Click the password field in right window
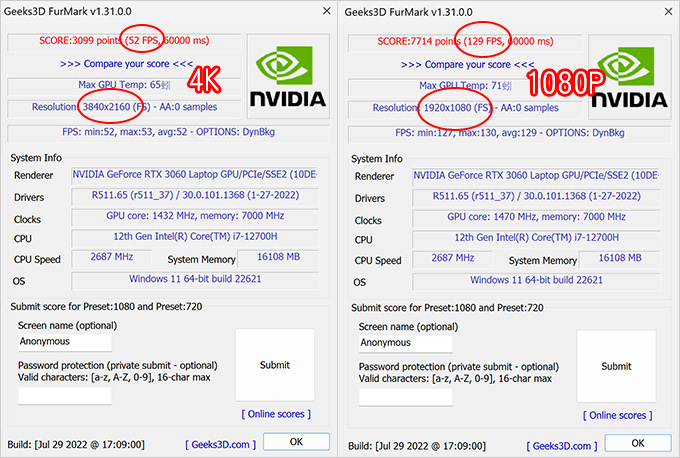This screenshot has width=680, height=458. tap(405, 397)
